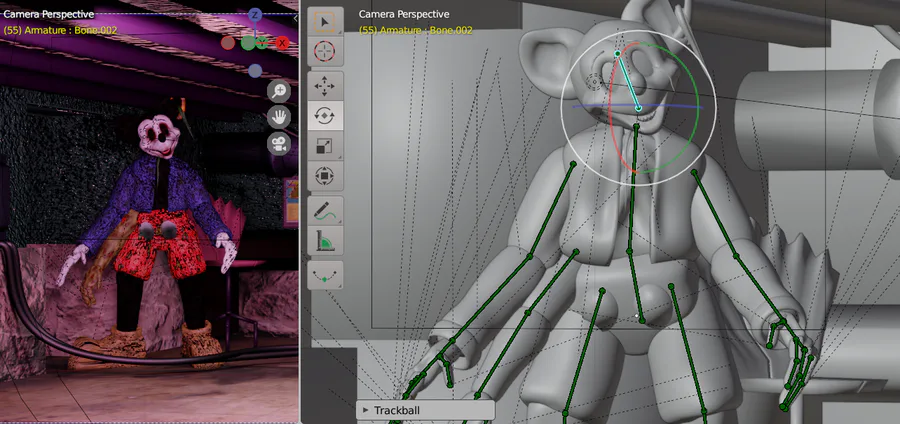The height and width of the screenshot is (424, 900).
Task: Click '(55) Armature : Bone.002' in right viewport
Action: tap(416, 30)
